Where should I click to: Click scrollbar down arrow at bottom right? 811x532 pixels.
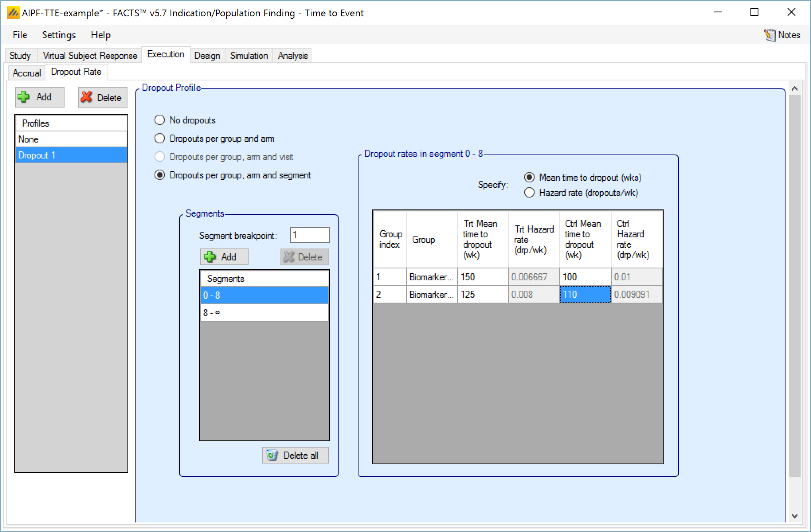point(794,516)
